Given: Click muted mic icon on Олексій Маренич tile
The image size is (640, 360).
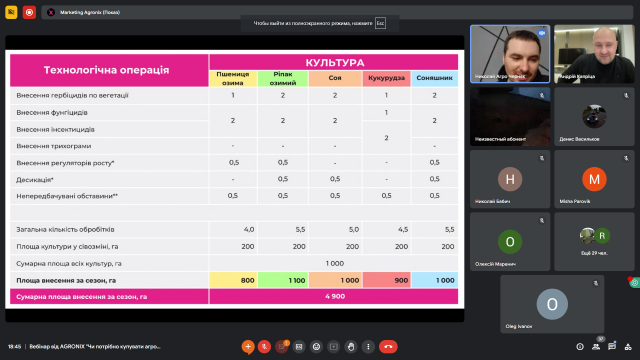Looking at the screenshot, I should pos(542,220).
